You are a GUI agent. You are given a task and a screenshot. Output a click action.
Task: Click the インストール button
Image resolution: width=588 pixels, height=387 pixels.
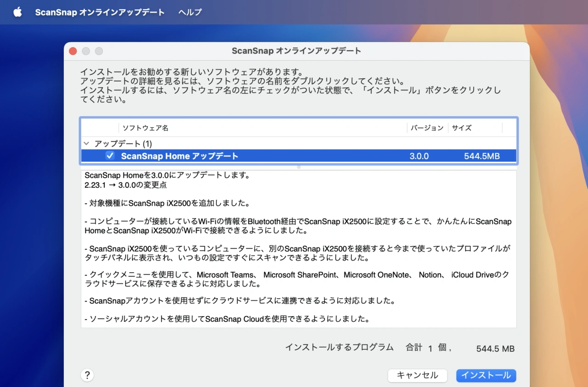tap(486, 375)
